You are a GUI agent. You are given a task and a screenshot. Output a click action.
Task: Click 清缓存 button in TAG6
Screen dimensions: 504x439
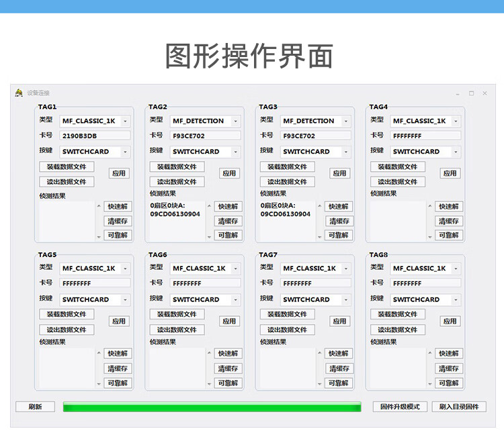pyautogui.click(x=228, y=369)
